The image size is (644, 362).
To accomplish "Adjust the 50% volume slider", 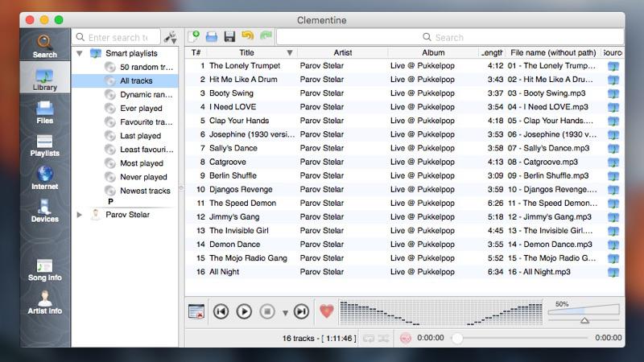I will point(584,314).
